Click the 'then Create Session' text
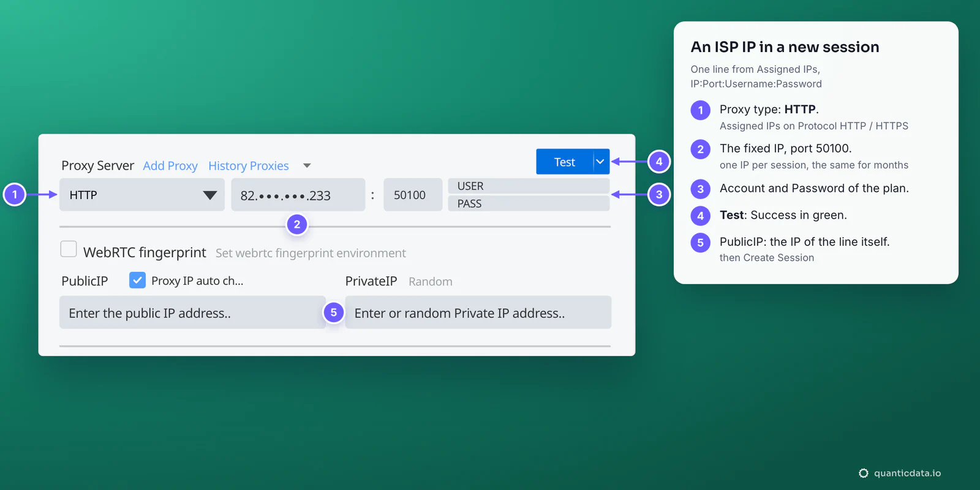980x490 pixels. point(767,258)
